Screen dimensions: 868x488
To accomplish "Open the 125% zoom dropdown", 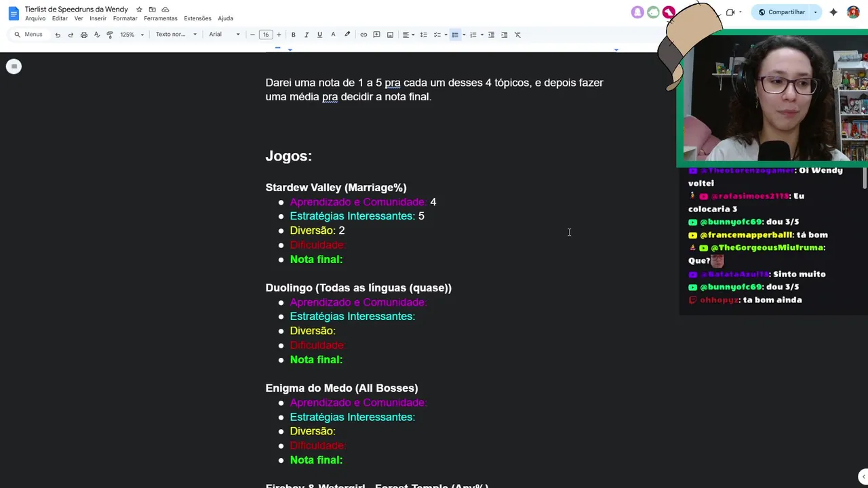I will [x=132, y=35].
